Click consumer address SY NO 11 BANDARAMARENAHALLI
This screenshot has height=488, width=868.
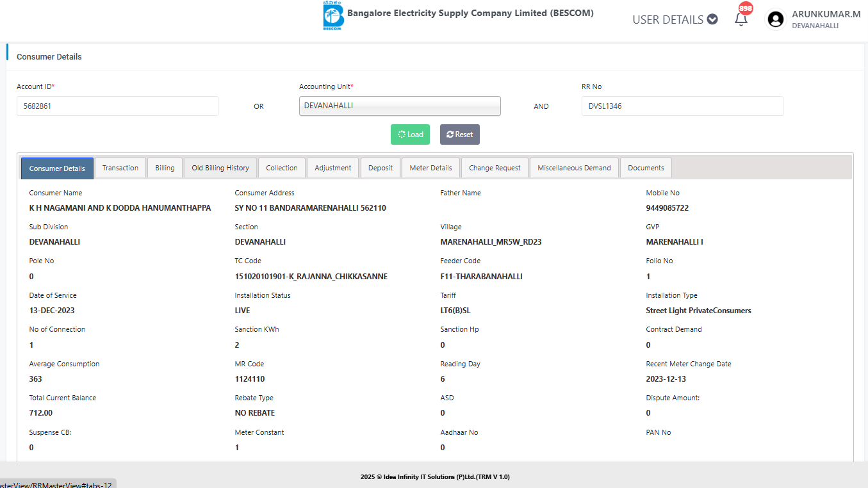point(310,208)
